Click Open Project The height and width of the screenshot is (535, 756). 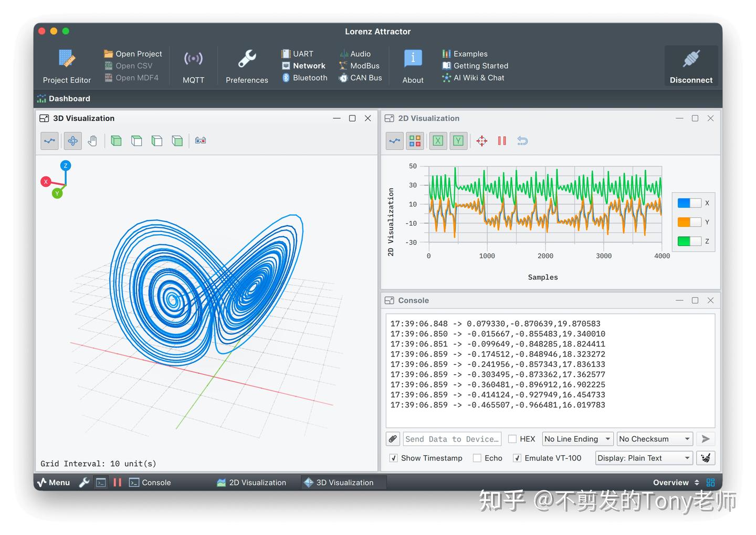tap(133, 54)
